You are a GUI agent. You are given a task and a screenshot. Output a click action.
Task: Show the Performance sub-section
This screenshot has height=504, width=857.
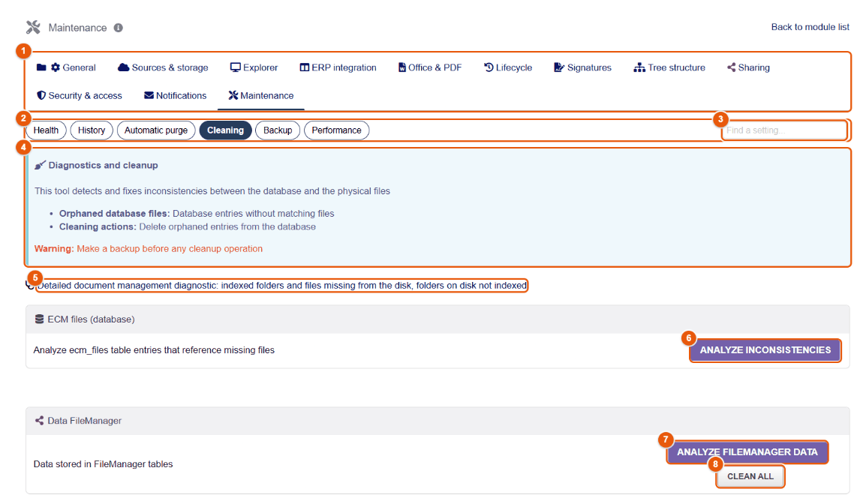[x=337, y=130]
